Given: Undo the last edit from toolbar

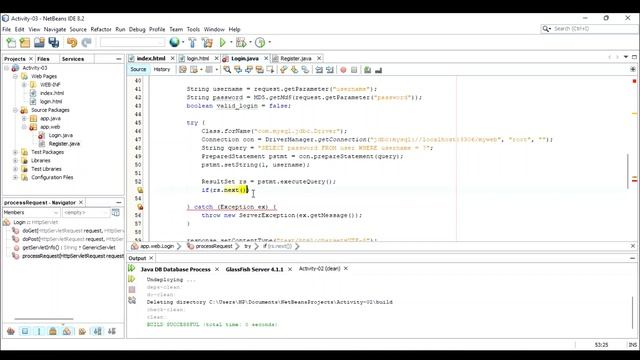Looking at the screenshot, I should 72,42.
